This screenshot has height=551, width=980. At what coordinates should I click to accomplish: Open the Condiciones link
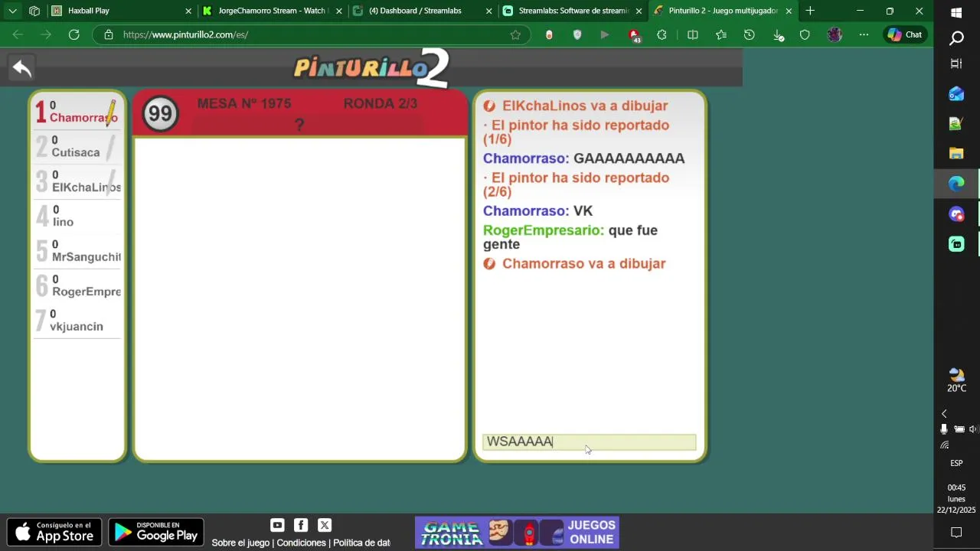[x=301, y=543]
